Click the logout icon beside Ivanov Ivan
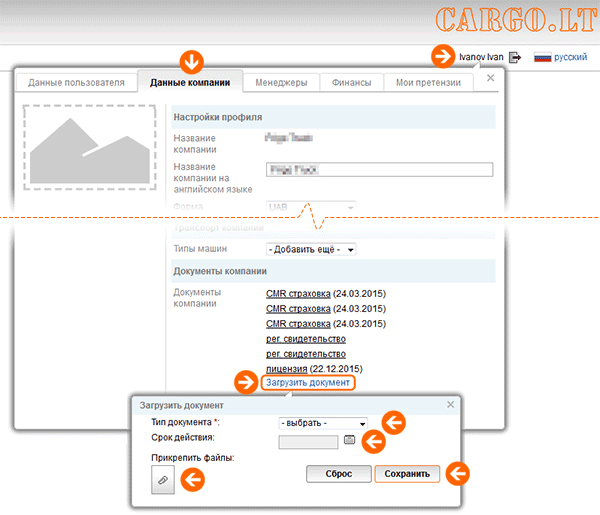 tap(515, 58)
